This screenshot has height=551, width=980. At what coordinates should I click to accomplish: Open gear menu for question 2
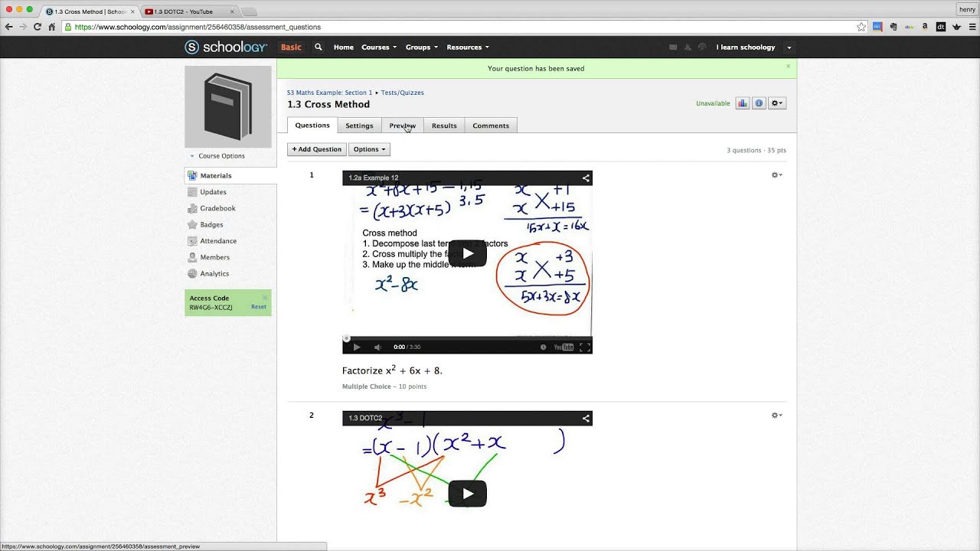(776, 416)
